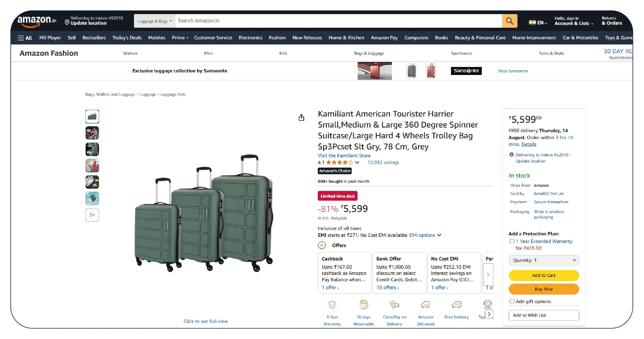Click the 10 days Returnable icon

pos(363,305)
